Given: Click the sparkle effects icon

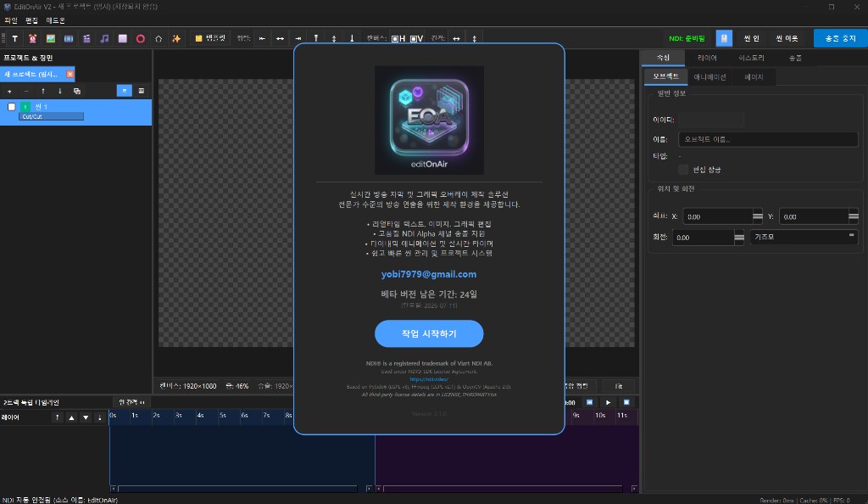Looking at the screenshot, I should 176,39.
